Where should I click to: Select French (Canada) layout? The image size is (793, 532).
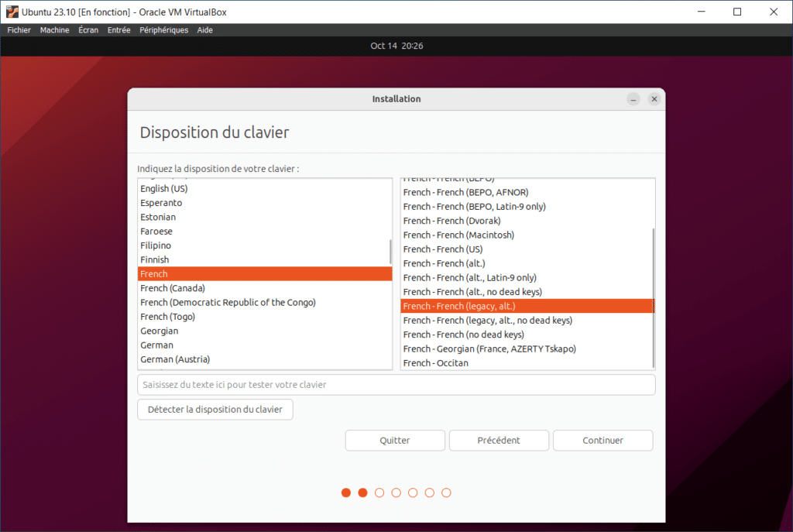[265, 288]
